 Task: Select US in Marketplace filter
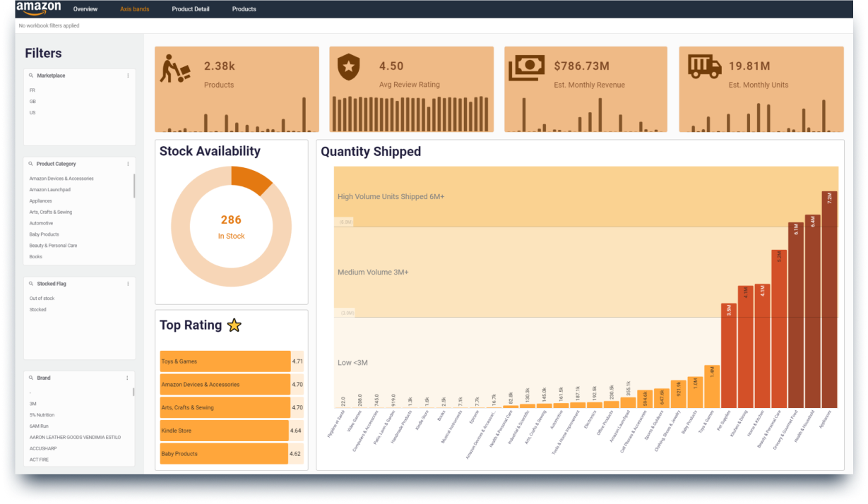coord(32,113)
